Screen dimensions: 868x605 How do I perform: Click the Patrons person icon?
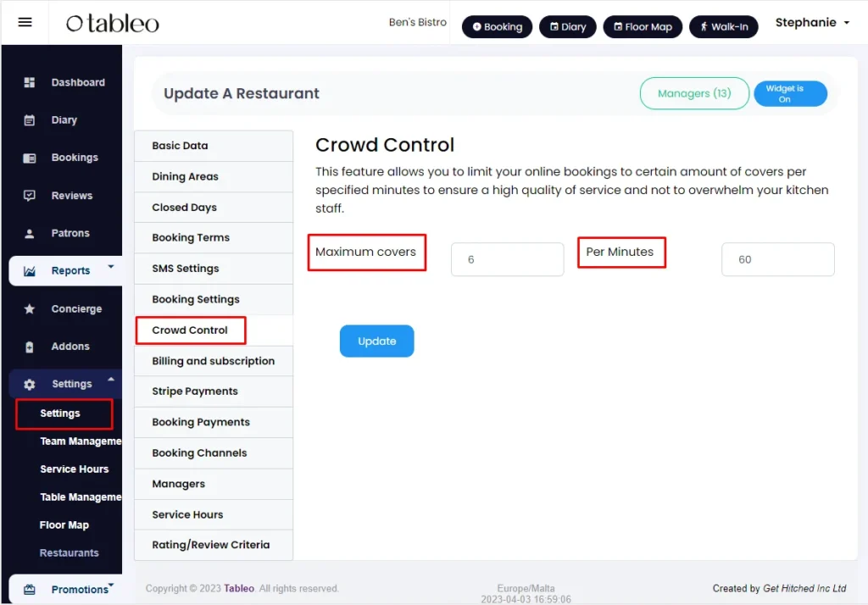(30, 234)
